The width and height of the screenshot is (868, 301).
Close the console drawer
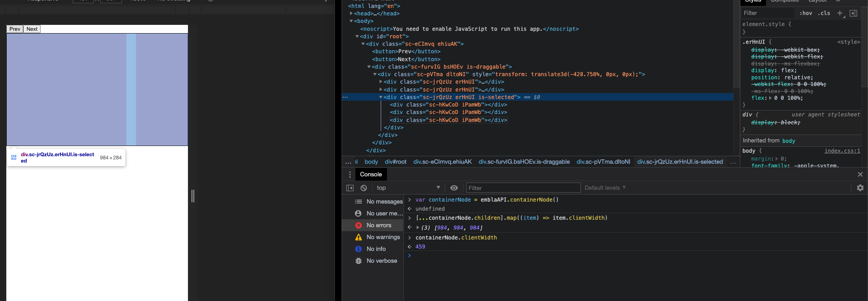860,174
